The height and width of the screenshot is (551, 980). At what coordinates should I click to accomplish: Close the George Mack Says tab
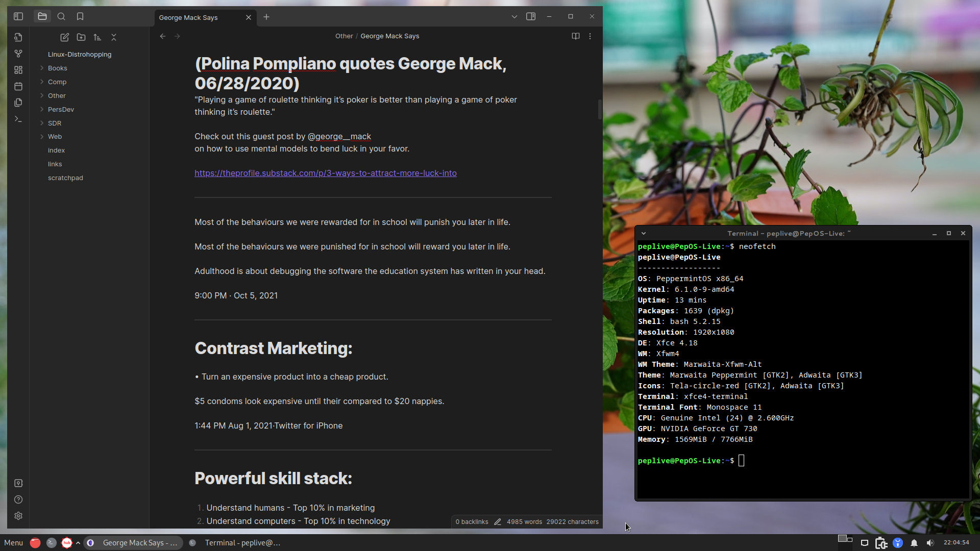pyautogui.click(x=249, y=17)
